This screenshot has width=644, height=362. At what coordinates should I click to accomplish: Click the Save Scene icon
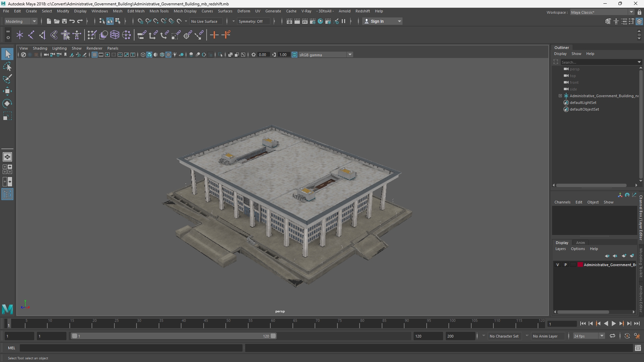pyautogui.click(x=64, y=21)
